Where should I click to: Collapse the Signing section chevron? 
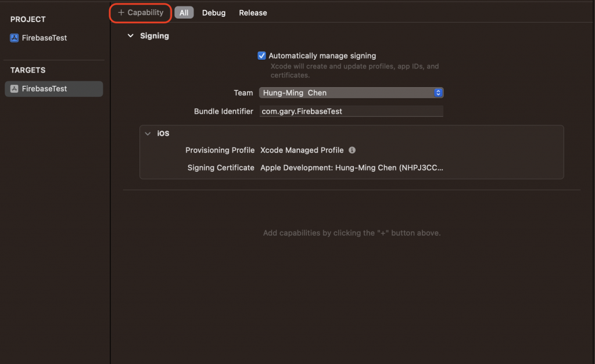click(131, 35)
